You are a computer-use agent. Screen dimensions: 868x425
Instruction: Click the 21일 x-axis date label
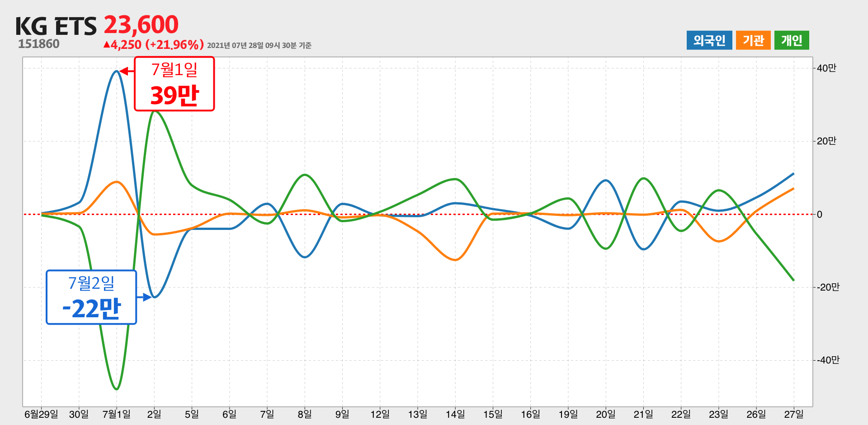[643, 414]
